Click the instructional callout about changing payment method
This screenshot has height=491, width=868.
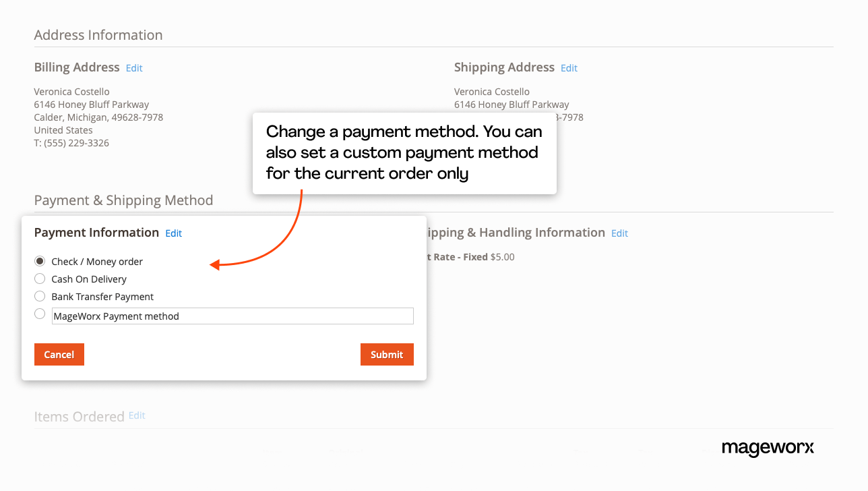(404, 152)
